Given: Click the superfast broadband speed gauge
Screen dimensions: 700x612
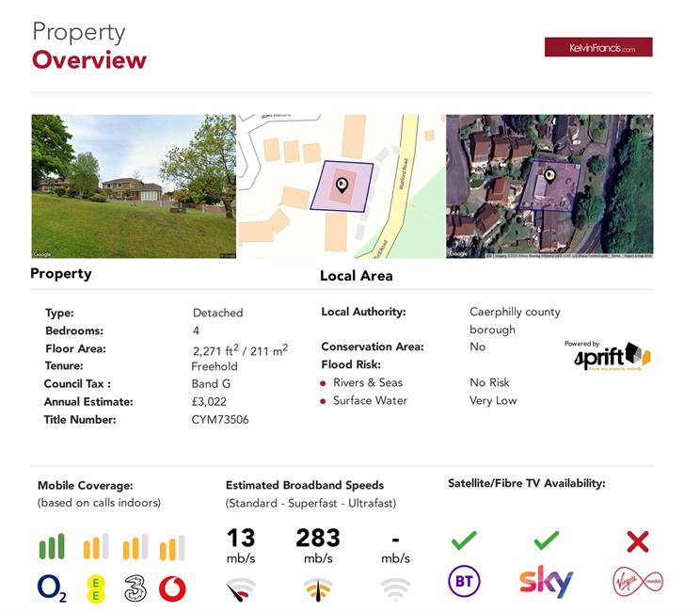Looking at the screenshot, I should coord(318,589).
